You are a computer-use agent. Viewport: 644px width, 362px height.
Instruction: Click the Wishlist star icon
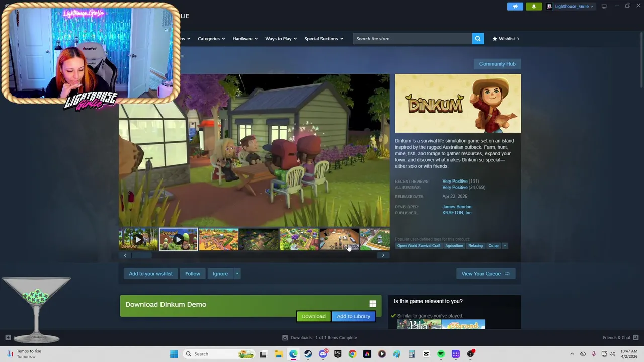495,38
